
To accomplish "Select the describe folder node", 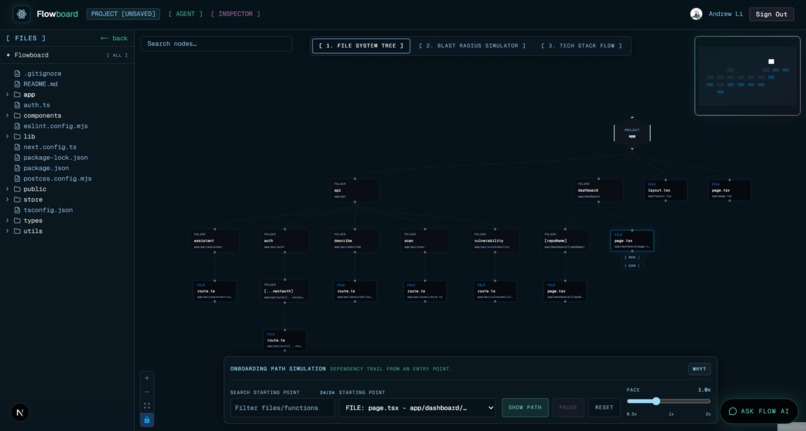I will click(x=355, y=241).
